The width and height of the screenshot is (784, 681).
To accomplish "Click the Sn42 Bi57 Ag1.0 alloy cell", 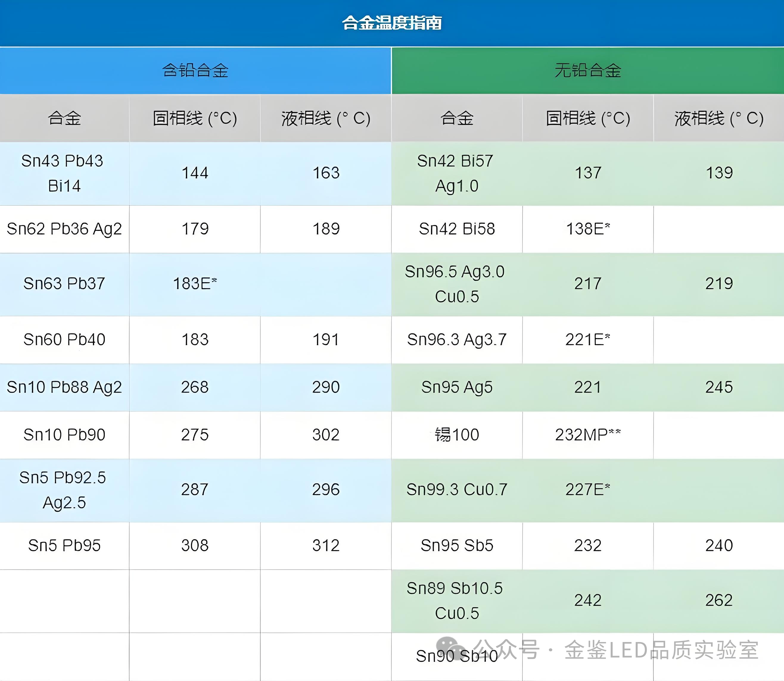I will point(456,173).
